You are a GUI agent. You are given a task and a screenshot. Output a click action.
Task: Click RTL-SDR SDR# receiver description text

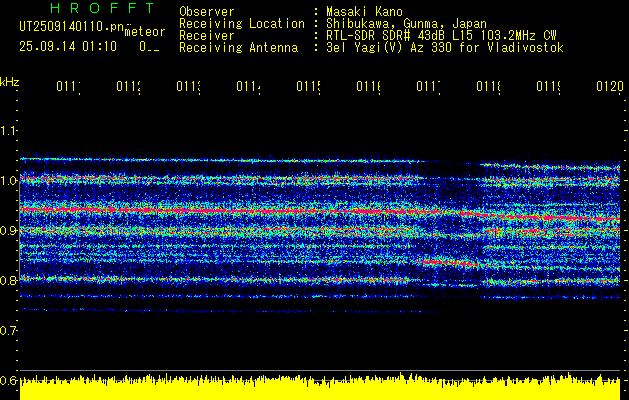(x=441, y=36)
